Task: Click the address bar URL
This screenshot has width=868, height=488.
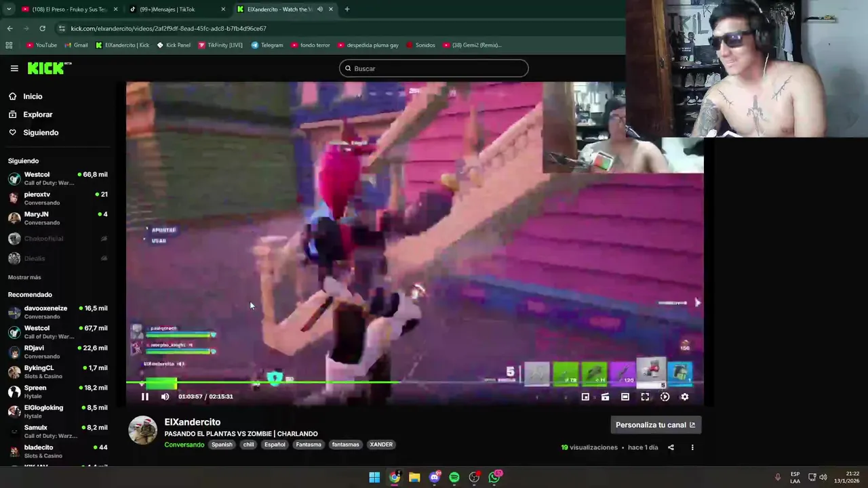Action: point(169,28)
